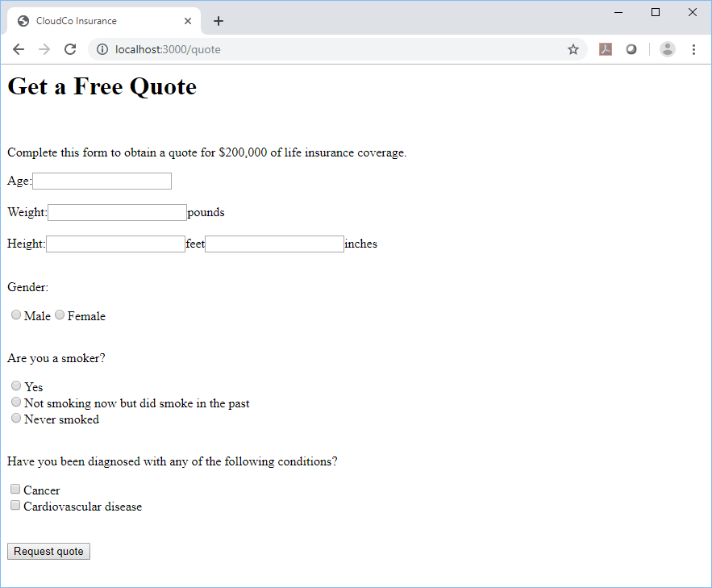Viewport: 712px width, 588px height.
Task: Click the 'Gender:' label text
Action: [27, 287]
